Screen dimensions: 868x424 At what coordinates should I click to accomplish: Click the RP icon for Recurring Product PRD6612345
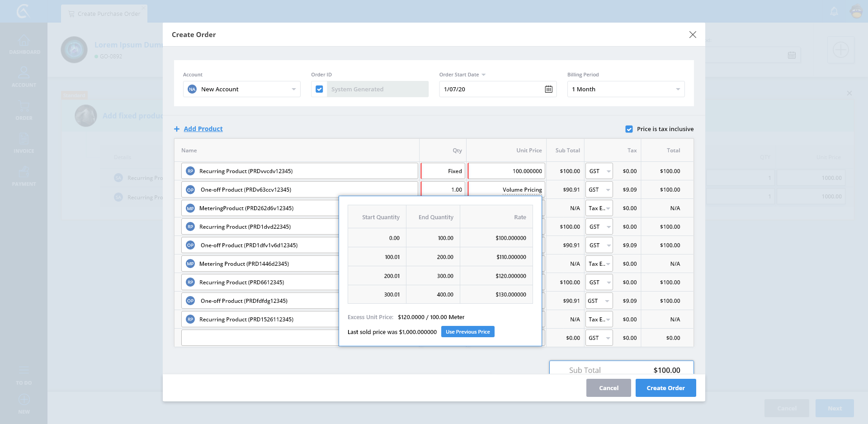click(190, 283)
